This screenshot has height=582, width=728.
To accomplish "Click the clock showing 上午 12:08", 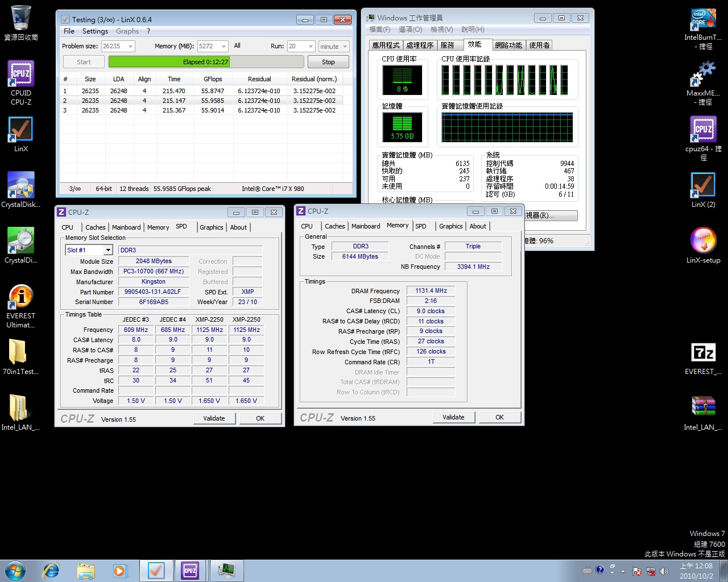I will click(696, 571).
